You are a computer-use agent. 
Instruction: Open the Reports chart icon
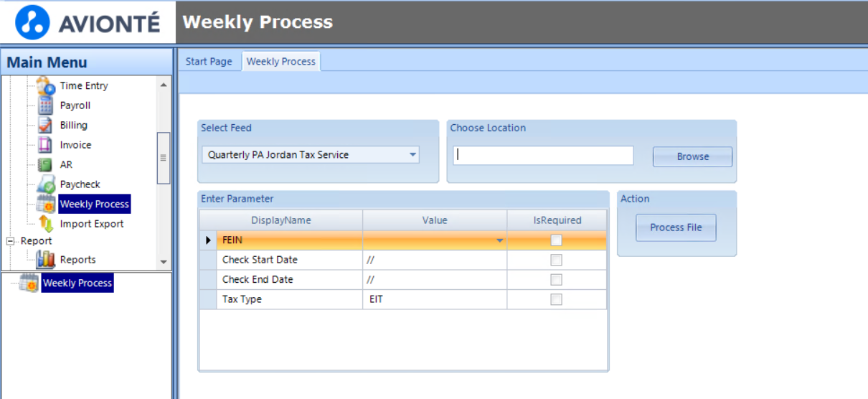(x=46, y=260)
